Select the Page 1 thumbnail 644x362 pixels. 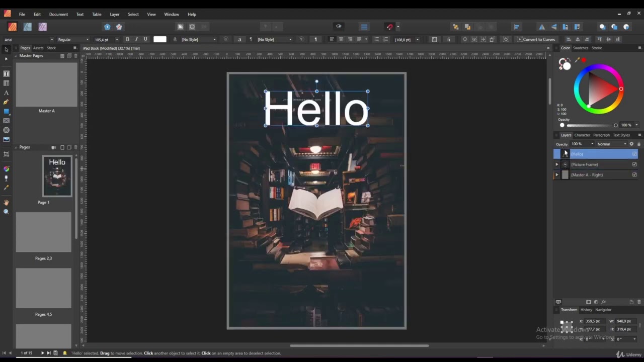(x=57, y=176)
